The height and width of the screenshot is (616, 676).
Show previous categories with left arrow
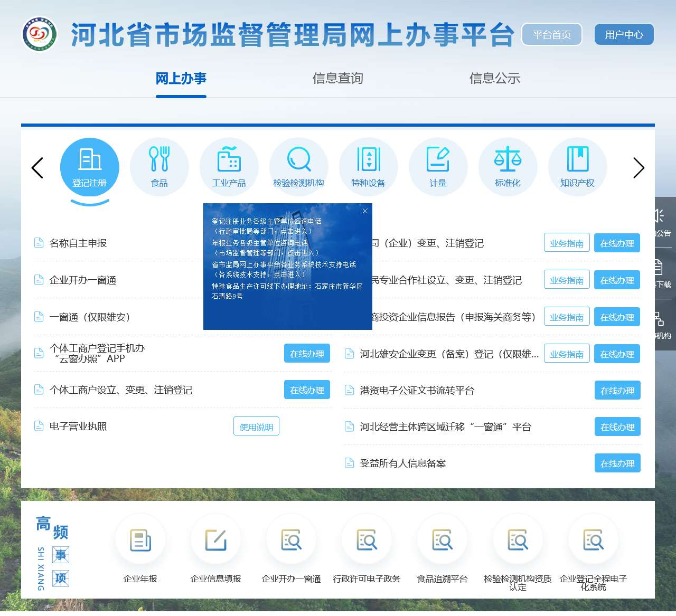point(37,168)
